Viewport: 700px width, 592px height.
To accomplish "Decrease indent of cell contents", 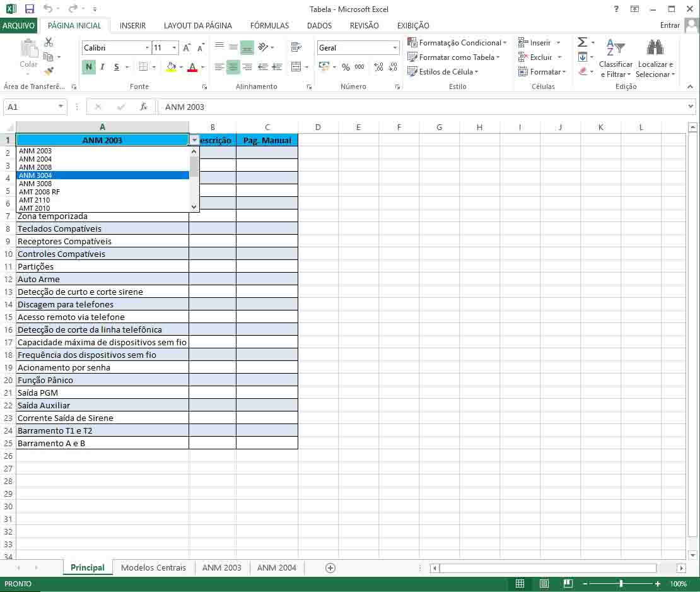I will [x=263, y=67].
